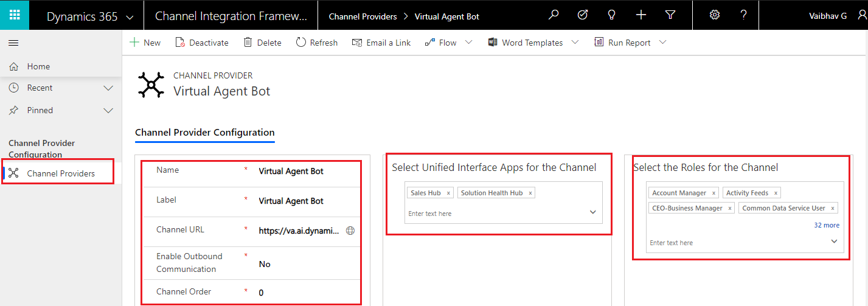Remove the Common Data Service User tag
This screenshot has width=868, height=306.
click(833, 208)
